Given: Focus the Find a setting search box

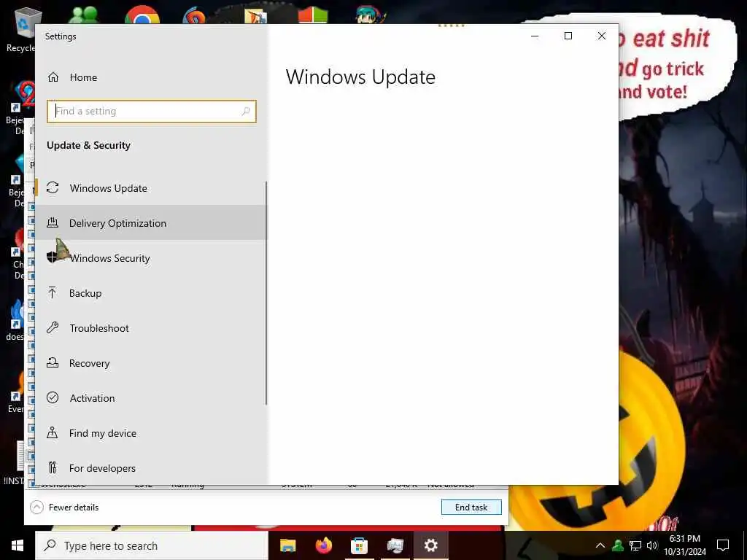Looking at the screenshot, I should click(x=152, y=112).
